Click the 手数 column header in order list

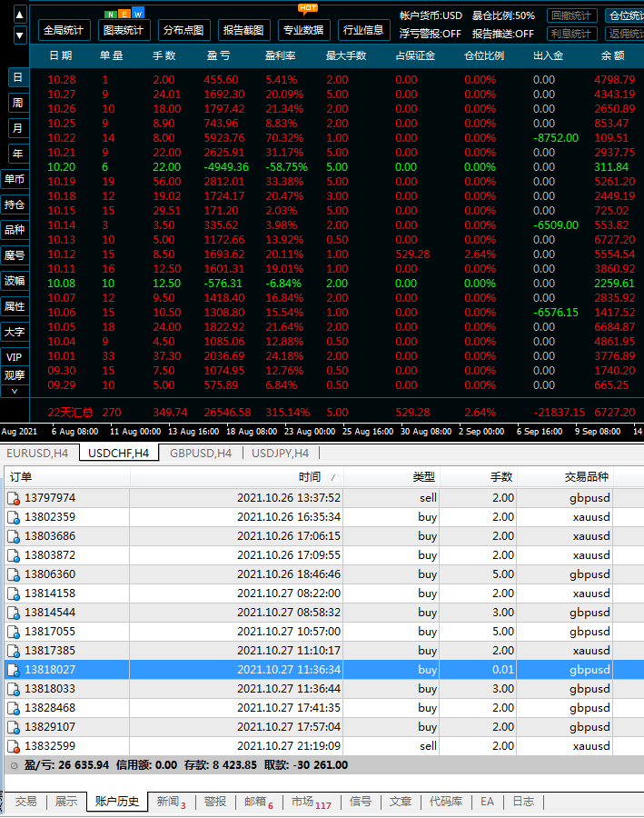coord(479,477)
